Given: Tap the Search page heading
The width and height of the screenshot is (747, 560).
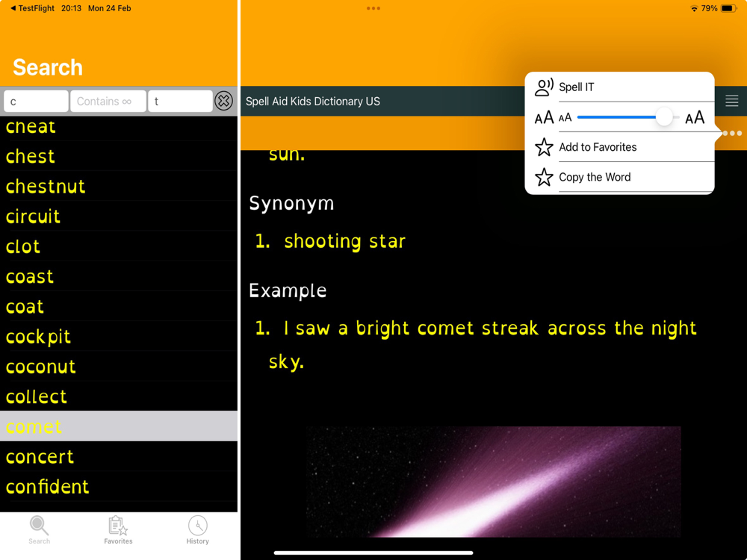Looking at the screenshot, I should tap(48, 67).
